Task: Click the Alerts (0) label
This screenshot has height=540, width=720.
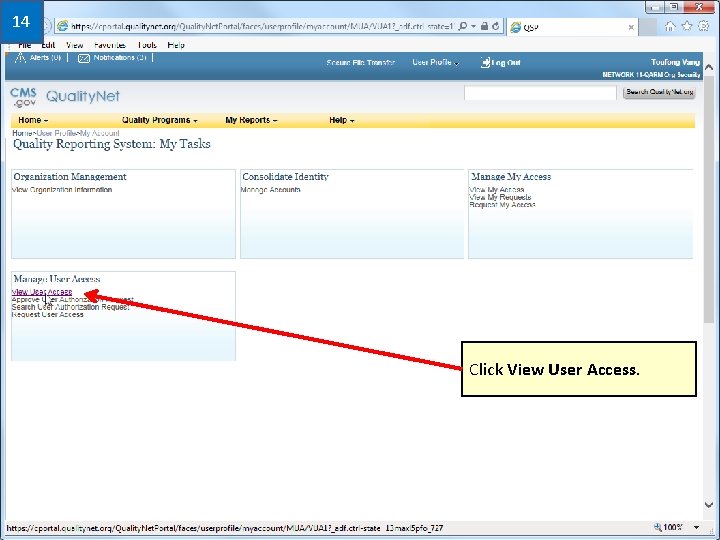Action: pos(45,58)
